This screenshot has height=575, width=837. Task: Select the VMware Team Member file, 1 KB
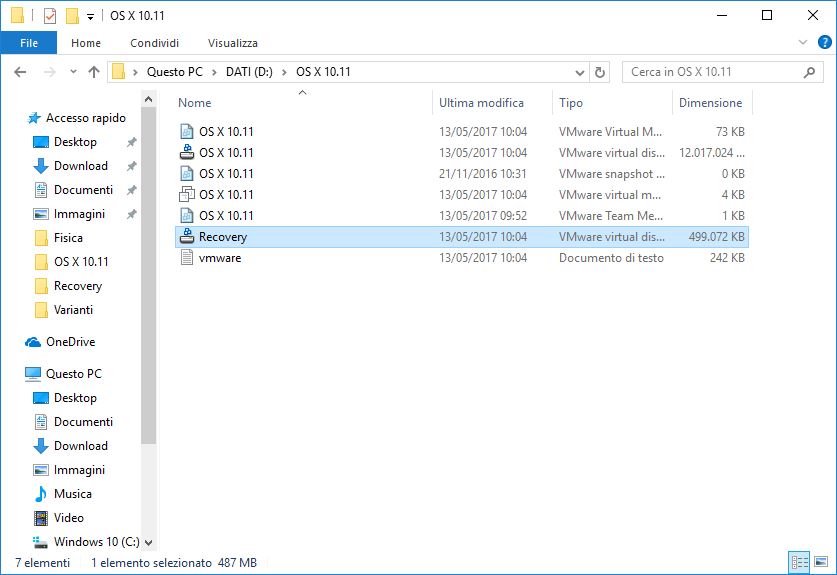462,216
